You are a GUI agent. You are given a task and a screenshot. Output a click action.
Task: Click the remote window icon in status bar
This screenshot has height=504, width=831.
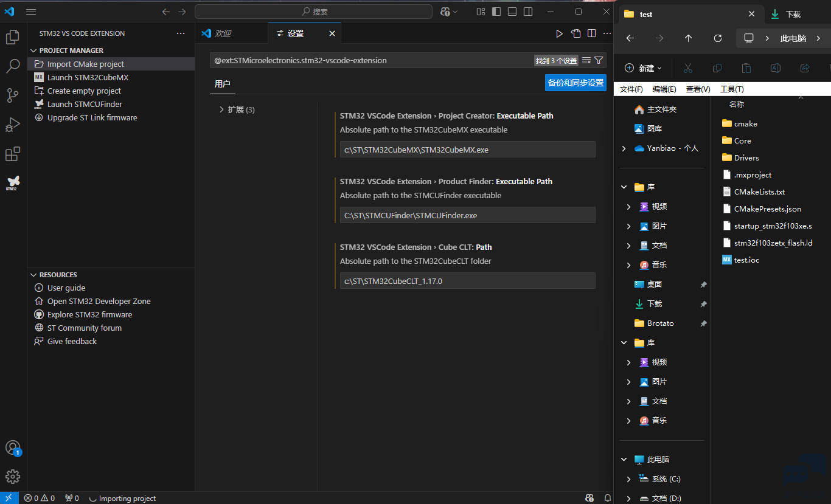point(9,498)
